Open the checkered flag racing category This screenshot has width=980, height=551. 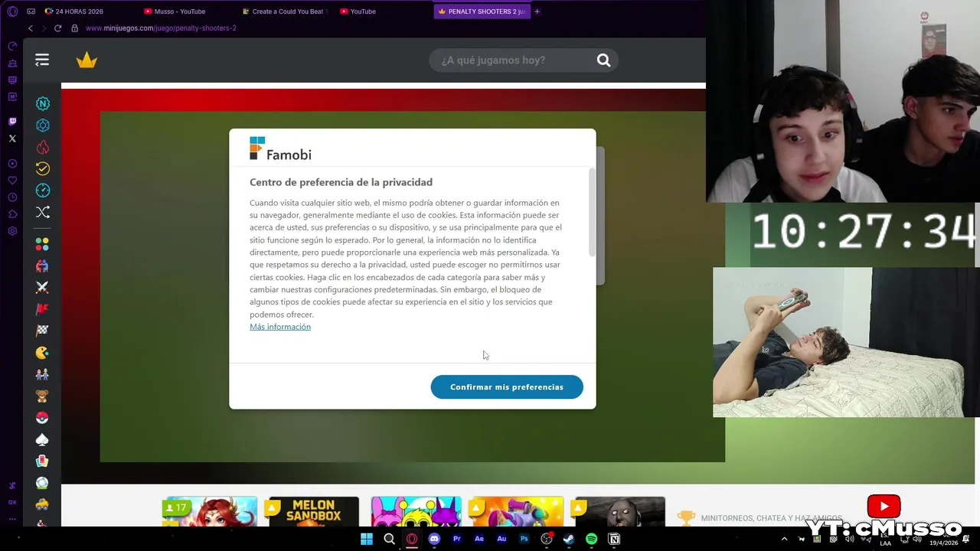(42, 331)
